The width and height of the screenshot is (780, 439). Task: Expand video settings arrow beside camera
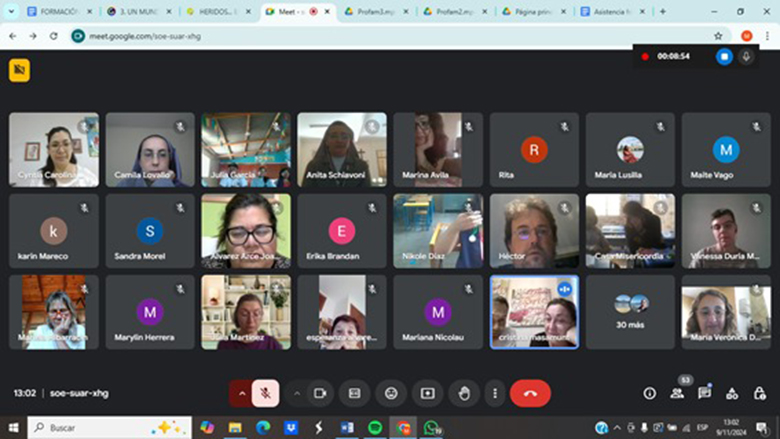click(x=296, y=394)
